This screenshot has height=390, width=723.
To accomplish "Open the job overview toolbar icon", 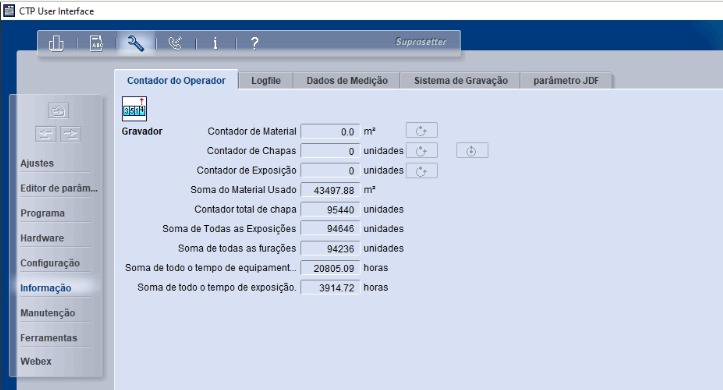I will [x=56, y=44].
